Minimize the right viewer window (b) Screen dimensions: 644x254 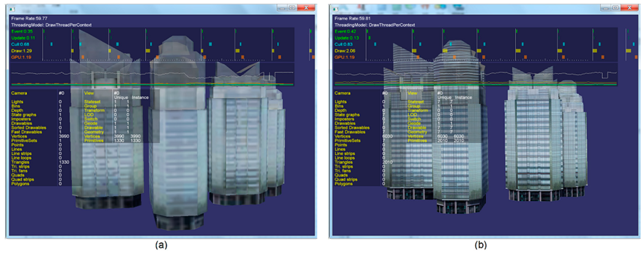606,8
